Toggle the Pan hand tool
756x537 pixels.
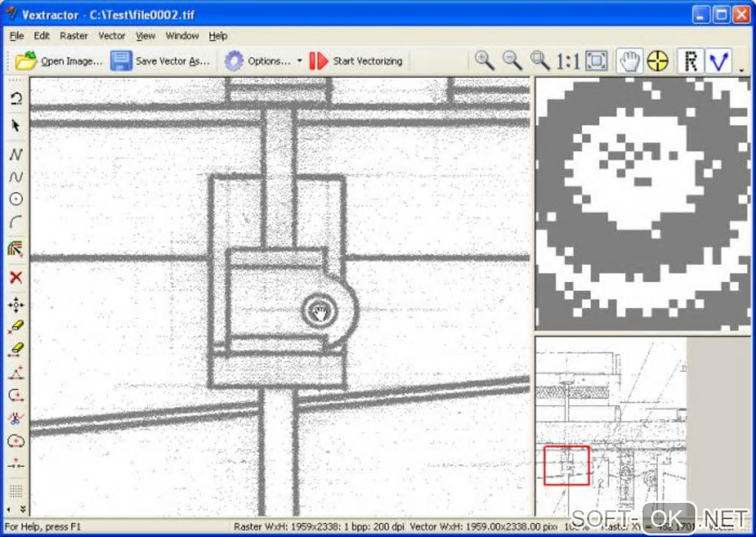pyautogui.click(x=629, y=62)
